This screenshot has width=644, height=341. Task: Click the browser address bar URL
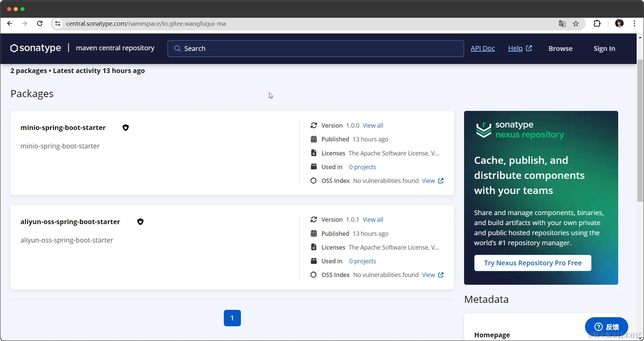(146, 23)
